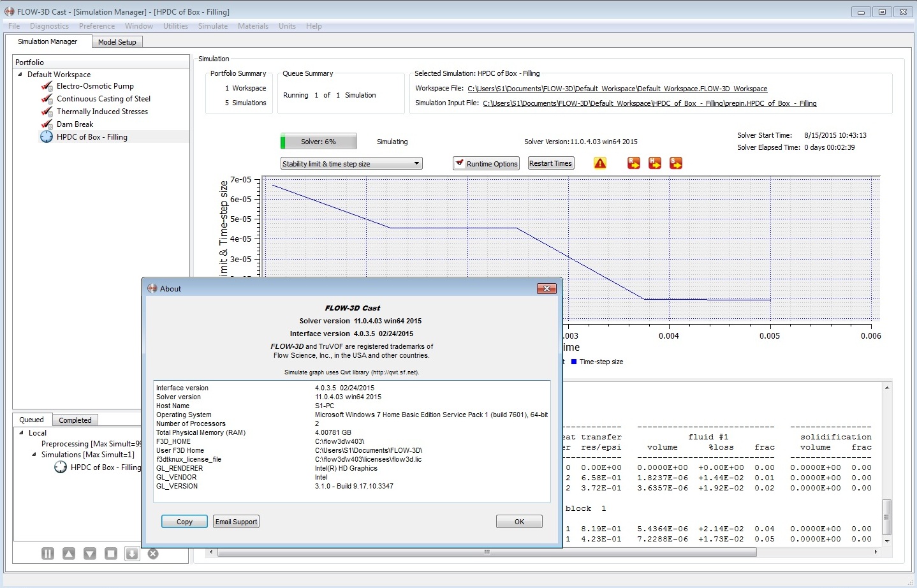Click the circled X icon below the queue
Image resolution: width=917 pixels, height=588 pixels.
tap(153, 554)
